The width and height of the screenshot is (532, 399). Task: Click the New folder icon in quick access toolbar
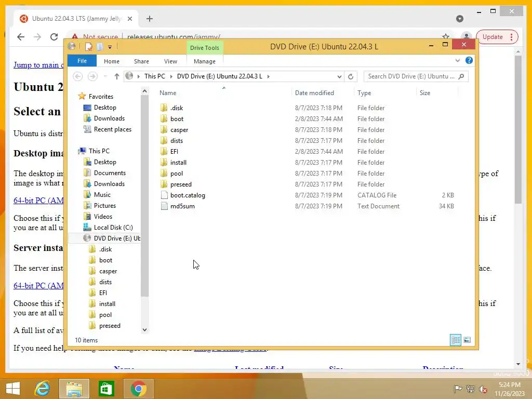click(100, 47)
